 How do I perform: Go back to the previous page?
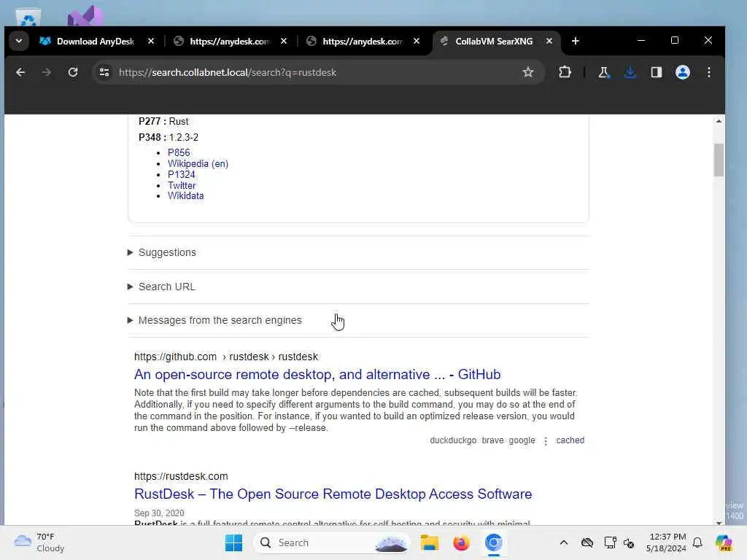pos(20,72)
